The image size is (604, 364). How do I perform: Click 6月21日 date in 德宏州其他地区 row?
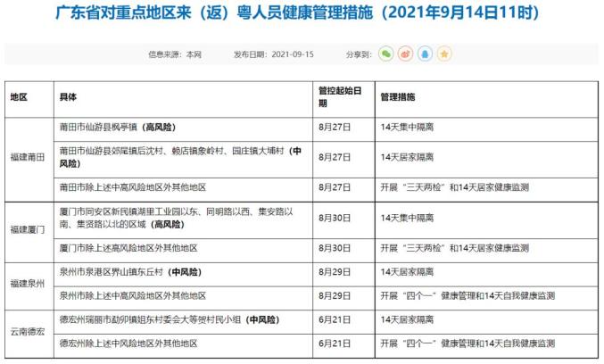click(335, 343)
